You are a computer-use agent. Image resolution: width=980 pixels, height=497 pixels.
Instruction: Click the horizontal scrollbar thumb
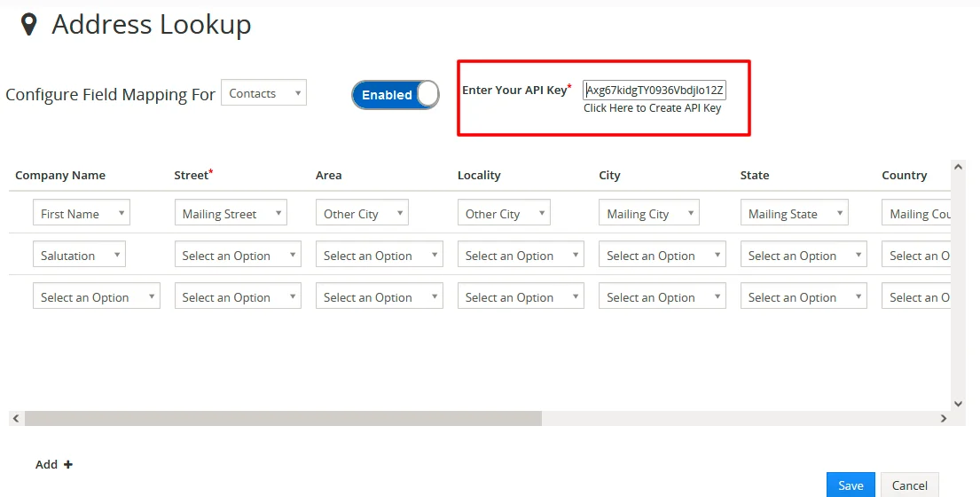[x=283, y=418]
